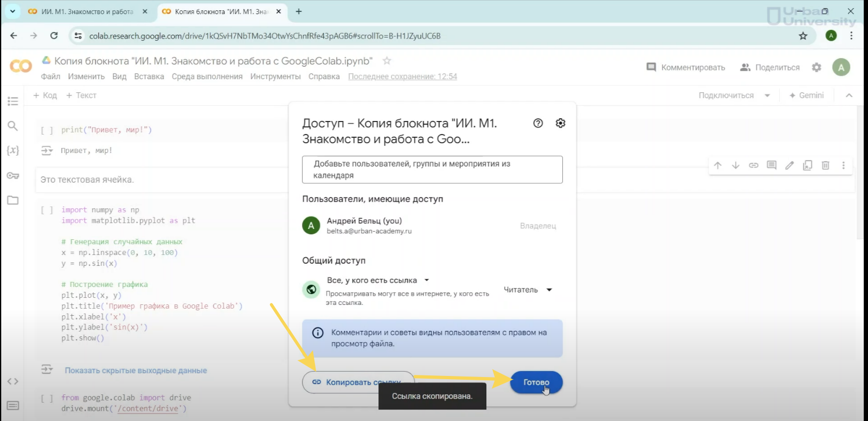Toggle the output of Привет, мир! cell
This screenshot has height=421, width=868.
click(47, 151)
